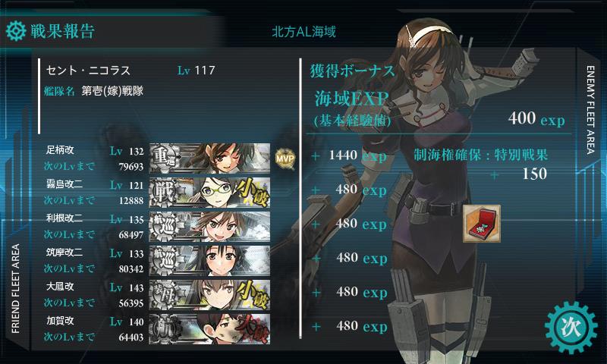Select 加賀改 heavily damaged banner
Viewport: 607px width, 364px height.
210,329
